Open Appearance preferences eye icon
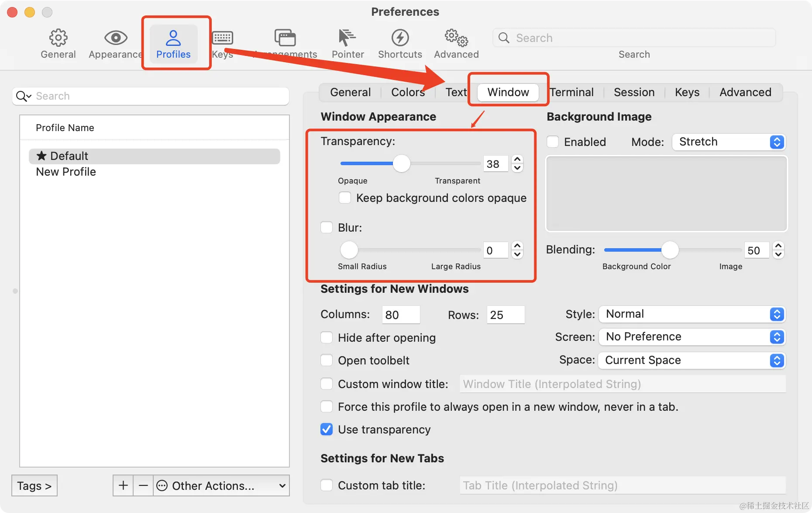812x513 pixels. click(116, 38)
